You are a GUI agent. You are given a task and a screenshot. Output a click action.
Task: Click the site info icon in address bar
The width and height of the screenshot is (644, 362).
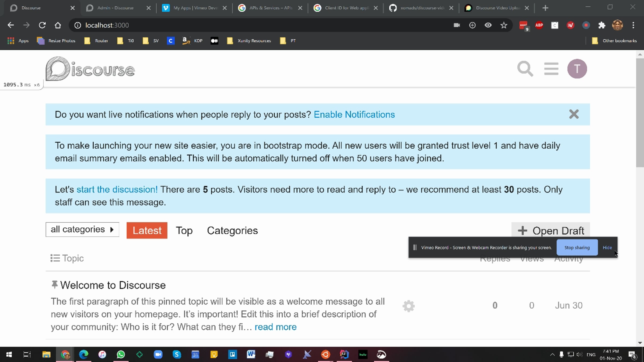[x=78, y=25]
